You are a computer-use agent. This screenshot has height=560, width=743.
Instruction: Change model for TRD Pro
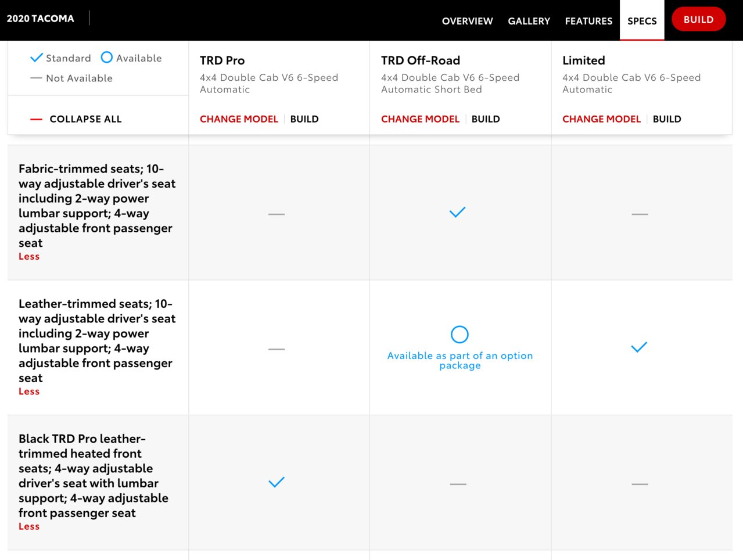(x=239, y=119)
